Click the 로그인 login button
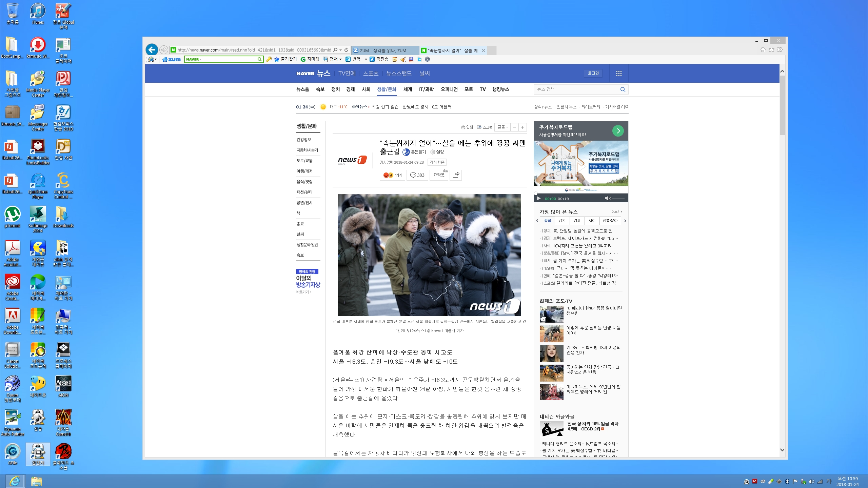 [x=593, y=73]
